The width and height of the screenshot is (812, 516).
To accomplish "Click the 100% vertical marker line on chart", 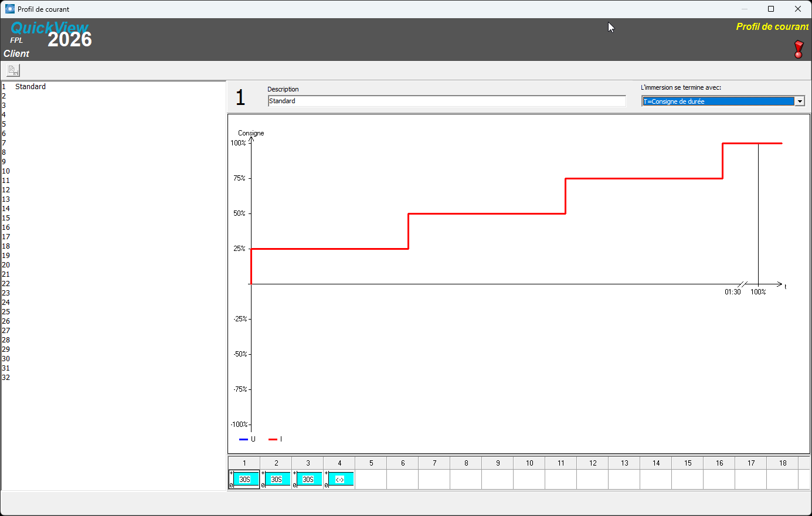I will pos(758,214).
